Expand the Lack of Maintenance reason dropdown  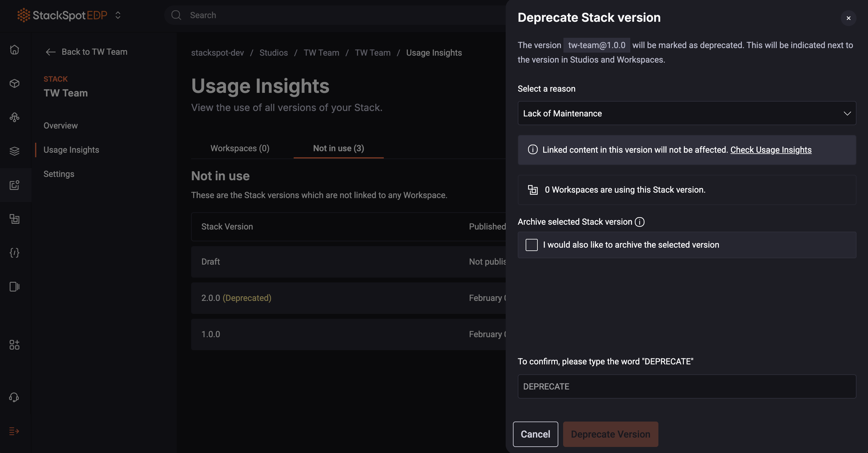tap(686, 113)
